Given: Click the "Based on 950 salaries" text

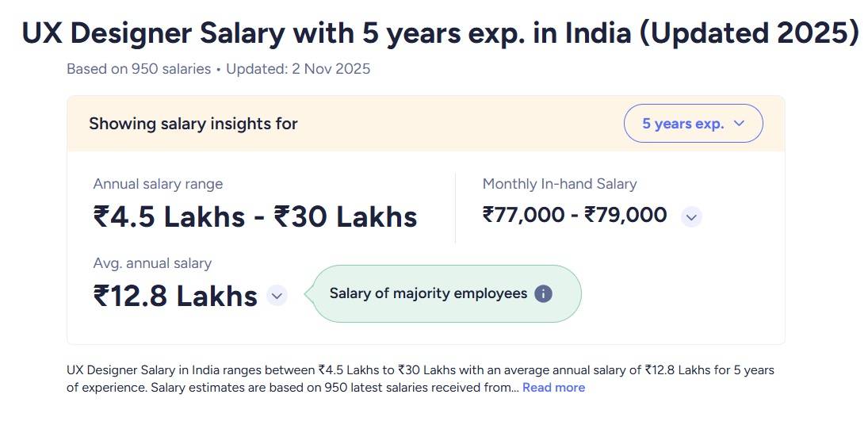Looking at the screenshot, I should click(138, 69).
